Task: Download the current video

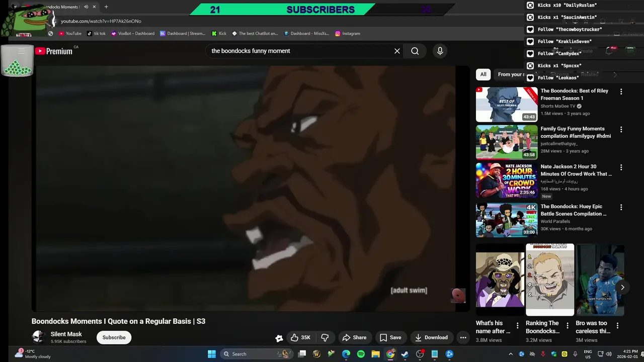Action: point(431,337)
